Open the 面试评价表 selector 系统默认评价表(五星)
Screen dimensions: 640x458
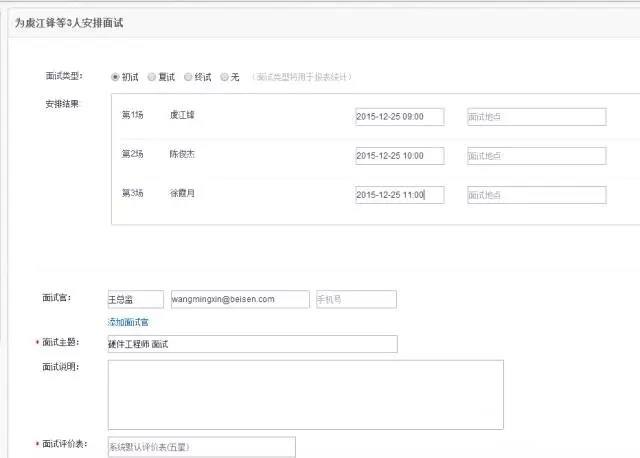click(202, 447)
